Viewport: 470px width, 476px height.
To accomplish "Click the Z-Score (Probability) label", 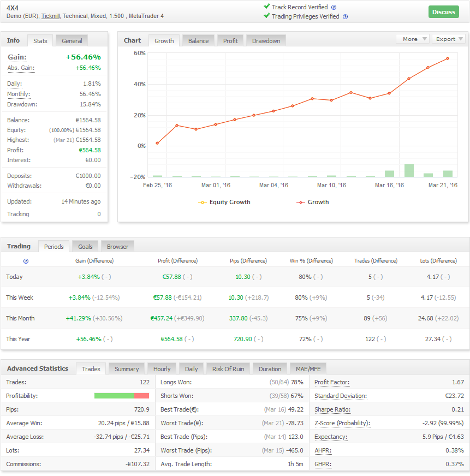I will click(342, 423).
